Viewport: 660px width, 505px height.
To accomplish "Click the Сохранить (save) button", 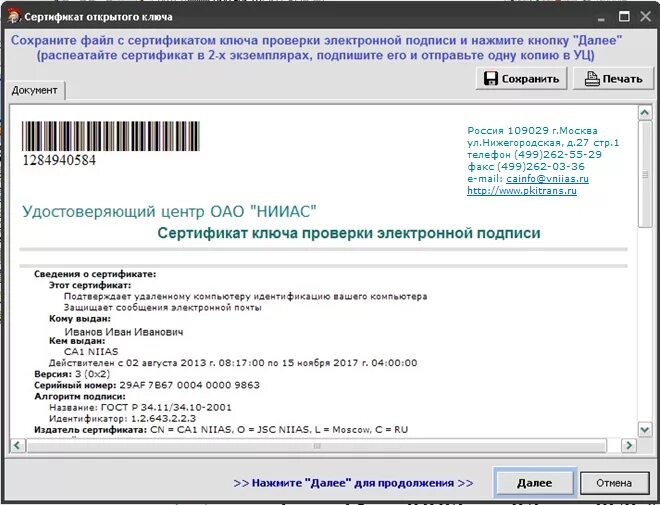I will (521, 79).
